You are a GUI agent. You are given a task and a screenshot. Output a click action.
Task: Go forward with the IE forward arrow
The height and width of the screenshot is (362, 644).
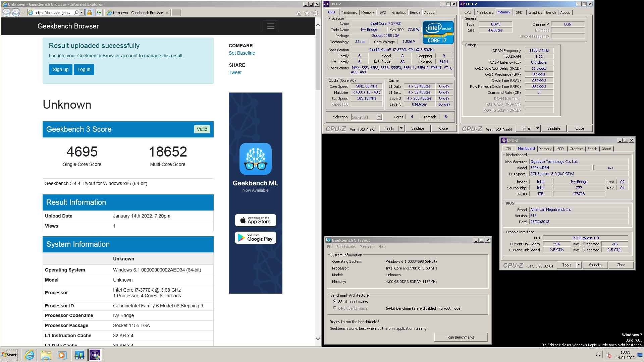point(16,12)
